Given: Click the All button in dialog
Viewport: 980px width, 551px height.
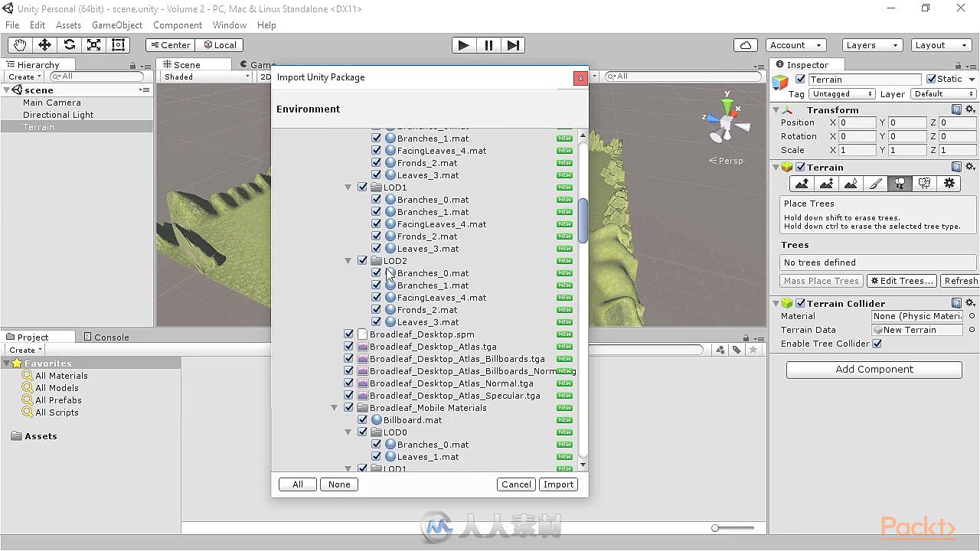Looking at the screenshot, I should (298, 484).
